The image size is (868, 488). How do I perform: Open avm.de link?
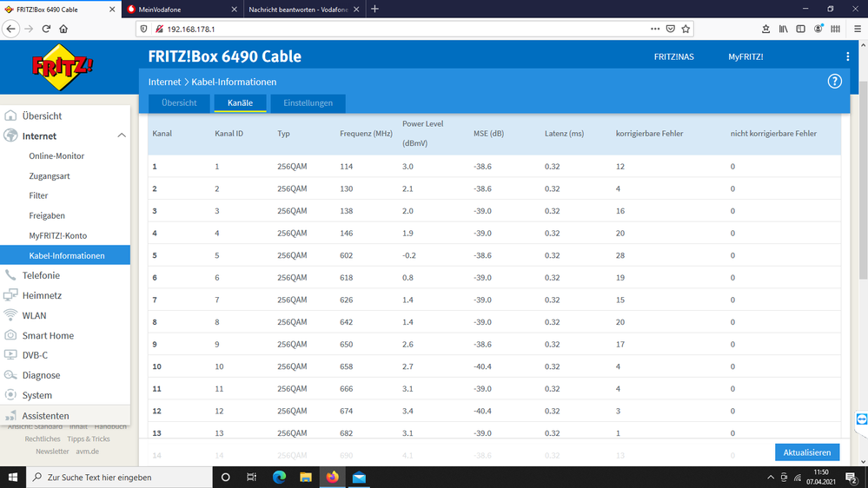(x=88, y=452)
